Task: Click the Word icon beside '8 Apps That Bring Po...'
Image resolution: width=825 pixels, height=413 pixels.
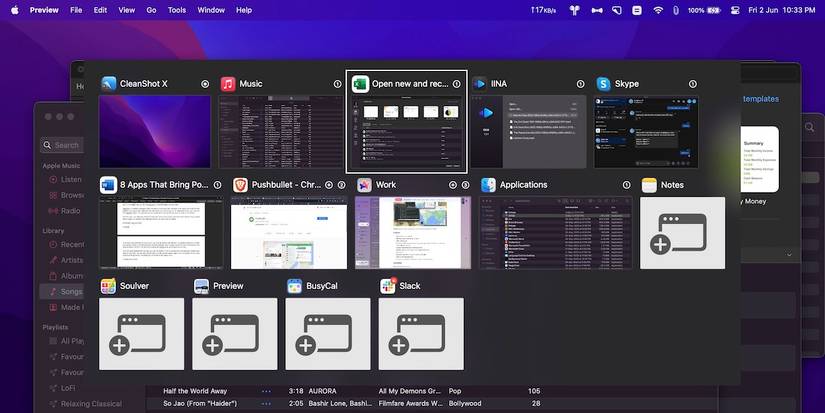Action: (x=108, y=185)
